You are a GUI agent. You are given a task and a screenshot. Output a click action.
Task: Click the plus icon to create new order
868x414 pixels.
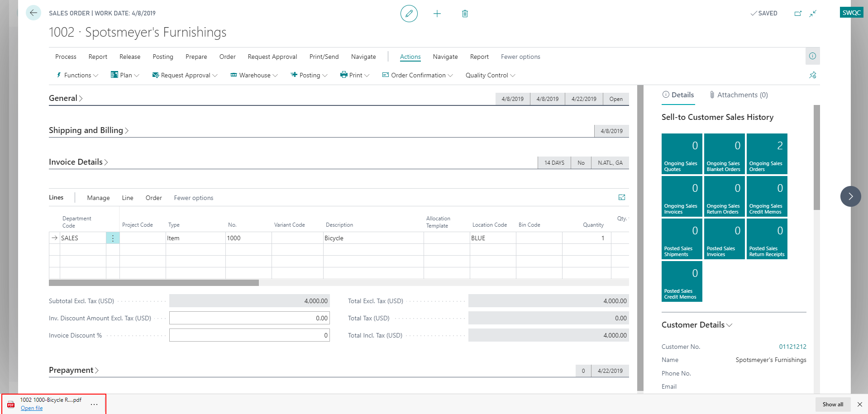(x=437, y=14)
